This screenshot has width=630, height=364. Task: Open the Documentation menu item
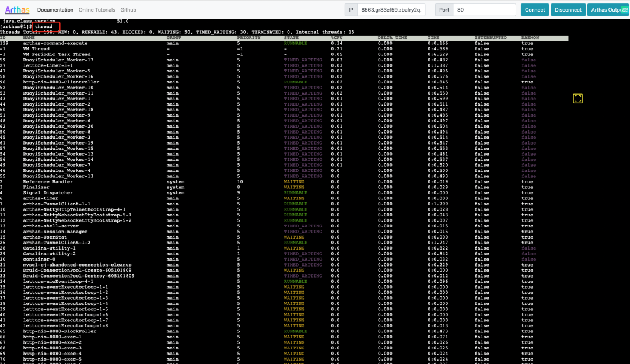pyautogui.click(x=55, y=10)
